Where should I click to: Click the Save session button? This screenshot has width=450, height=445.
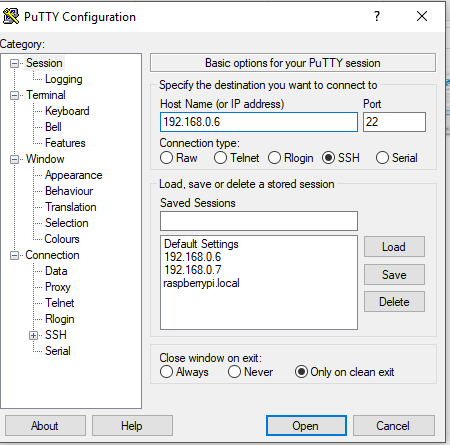point(394,275)
